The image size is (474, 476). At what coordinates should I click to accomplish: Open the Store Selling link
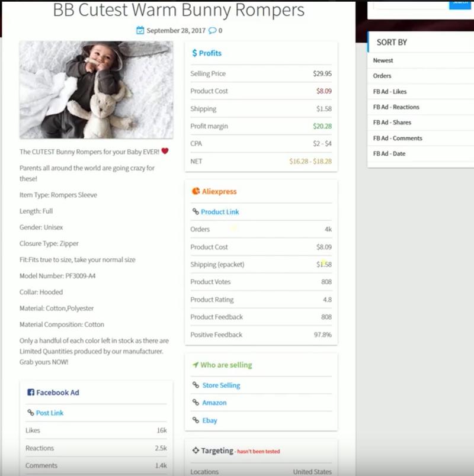click(x=221, y=385)
